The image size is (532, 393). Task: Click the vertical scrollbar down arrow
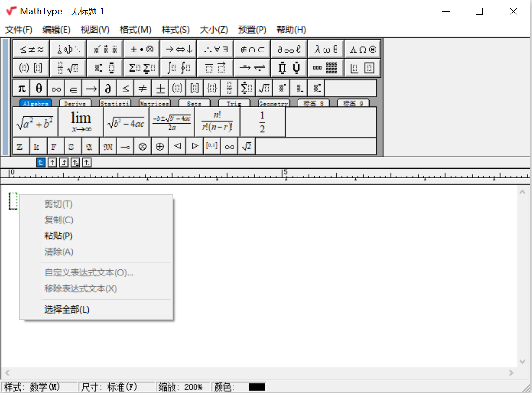[522, 361]
